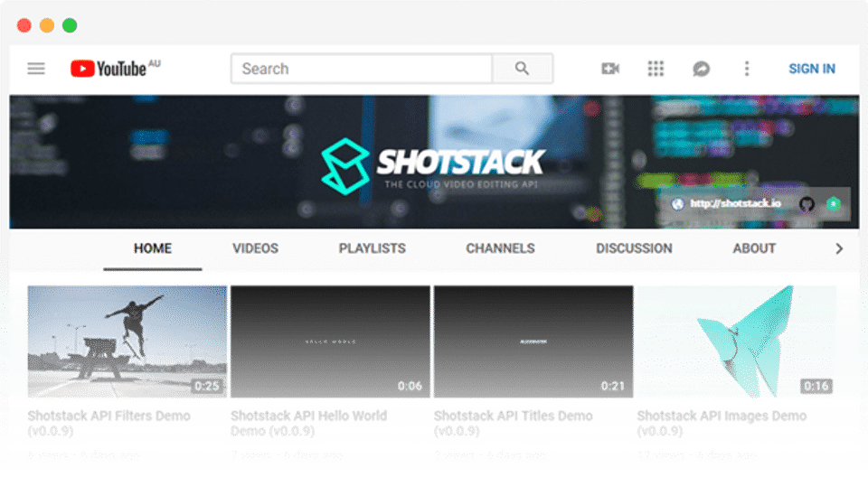868x477 pixels.
Task: Click the Shotstack logo on banner
Action: [x=433, y=166]
